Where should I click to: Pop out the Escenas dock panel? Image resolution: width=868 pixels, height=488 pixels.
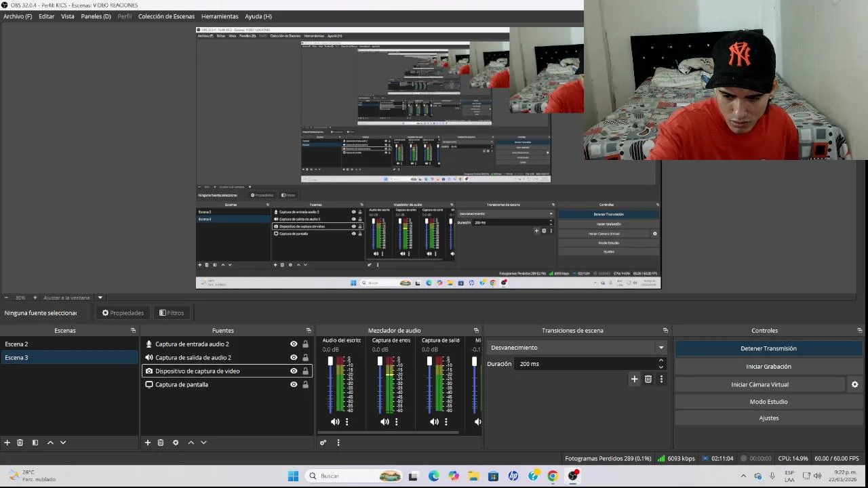[x=134, y=331]
